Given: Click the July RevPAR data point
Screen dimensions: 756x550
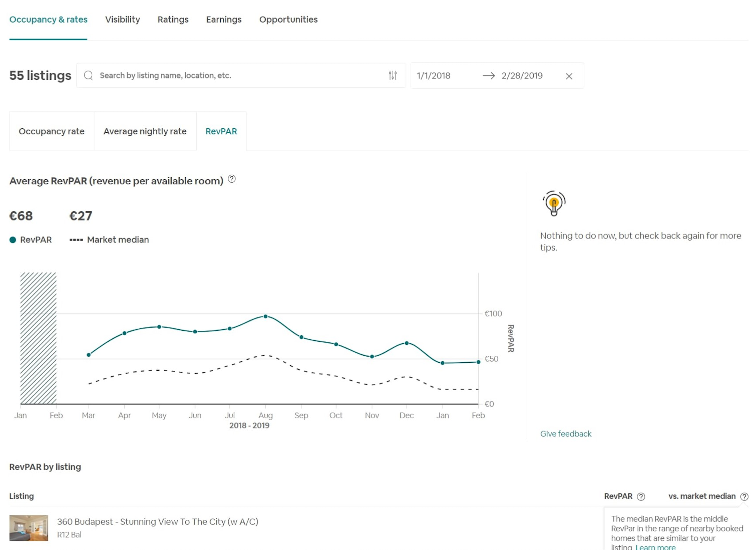Looking at the screenshot, I should pos(230,329).
